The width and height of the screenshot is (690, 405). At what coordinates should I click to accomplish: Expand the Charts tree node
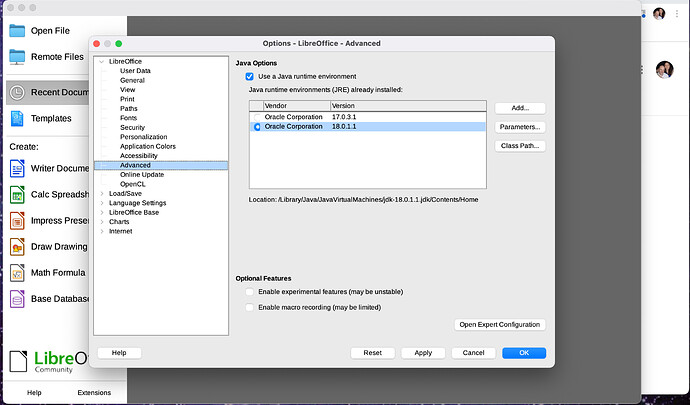pos(102,222)
